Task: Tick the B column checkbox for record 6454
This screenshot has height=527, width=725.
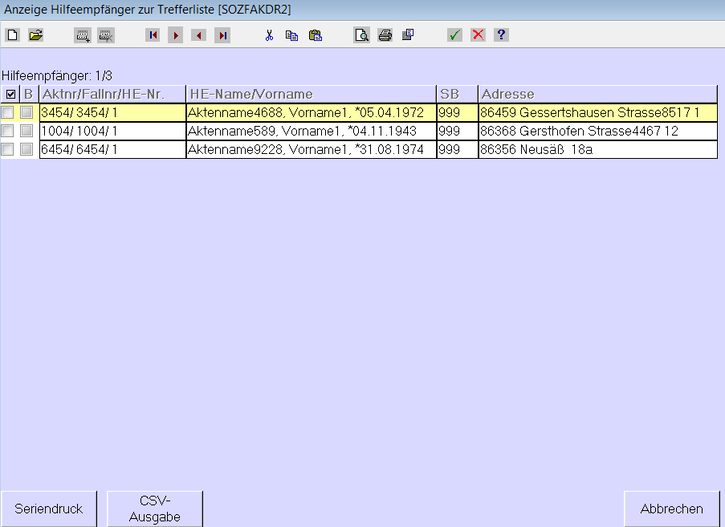Action: [x=27, y=149]
